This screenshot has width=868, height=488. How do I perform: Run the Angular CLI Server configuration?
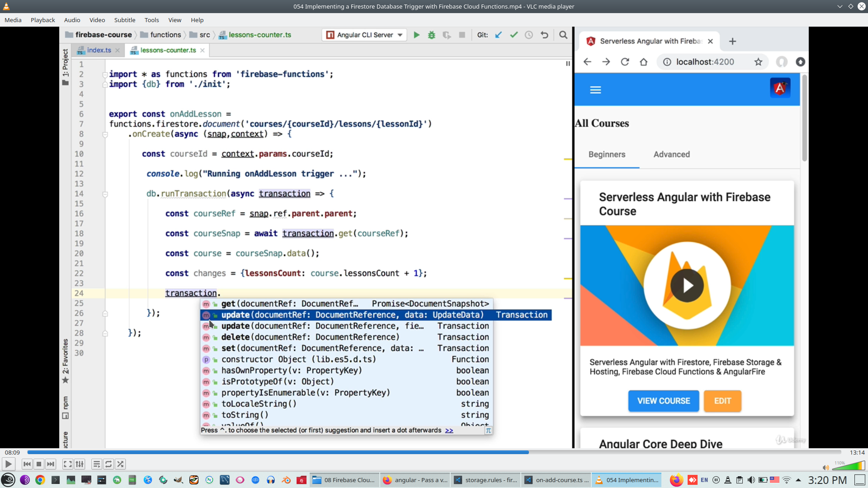click(x=416, y=35)
